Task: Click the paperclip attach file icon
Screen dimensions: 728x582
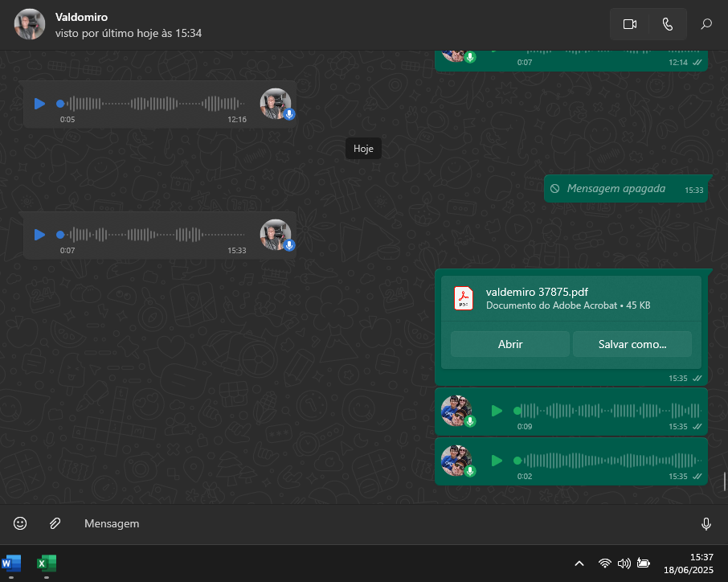Action: 55,523
